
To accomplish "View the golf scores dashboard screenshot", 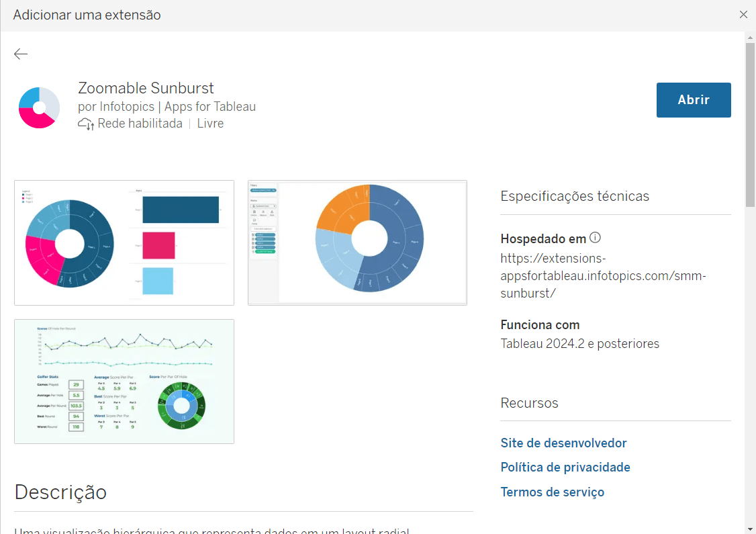I will [x=124, y=382].
